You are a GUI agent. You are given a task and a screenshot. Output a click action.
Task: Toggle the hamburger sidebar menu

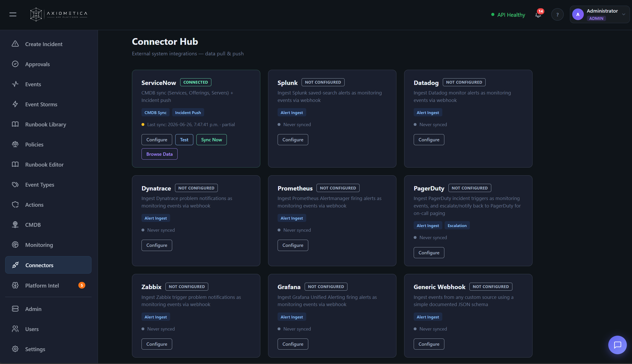tap(13, 14)
